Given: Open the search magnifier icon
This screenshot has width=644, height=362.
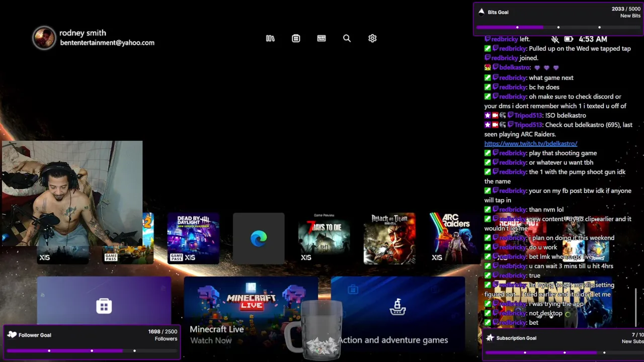Looking at the screenshot, I should coord(347,38).
